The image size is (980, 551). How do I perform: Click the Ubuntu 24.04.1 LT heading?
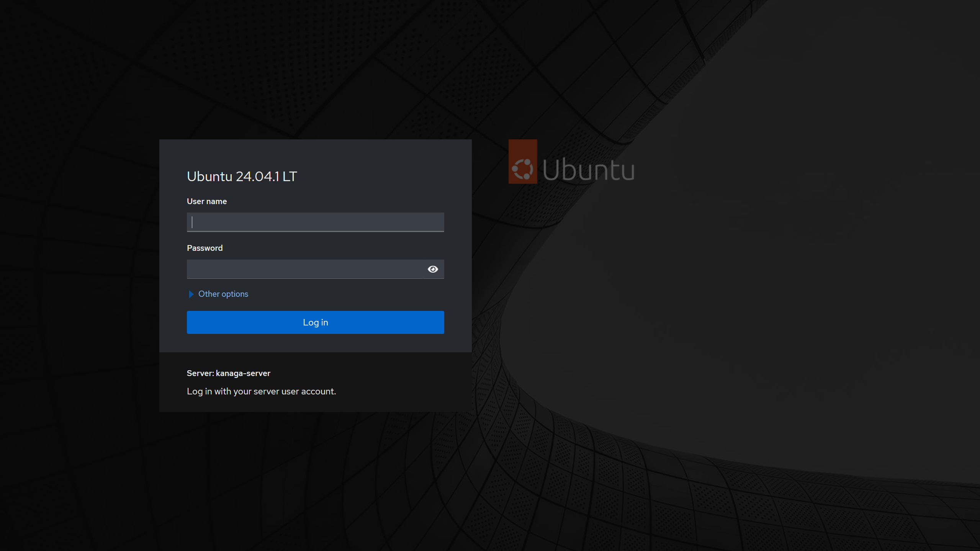(x=242, y=177)
